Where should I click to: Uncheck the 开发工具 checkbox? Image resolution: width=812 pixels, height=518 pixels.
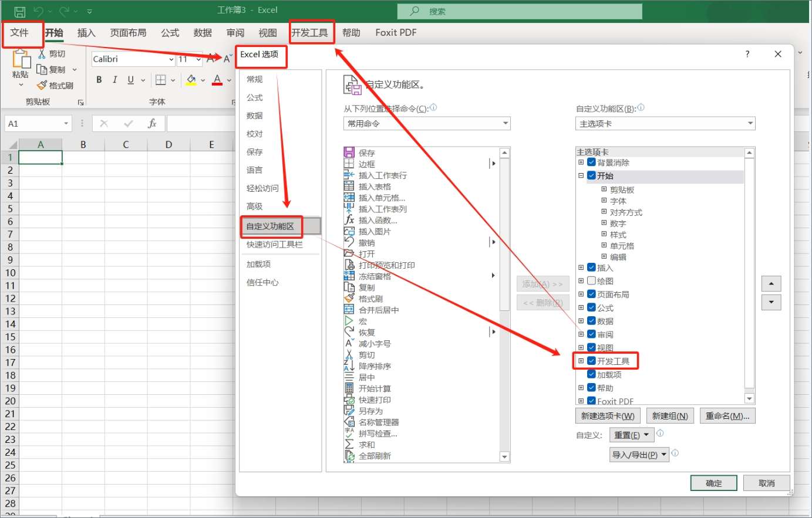[x=591, y=361]
